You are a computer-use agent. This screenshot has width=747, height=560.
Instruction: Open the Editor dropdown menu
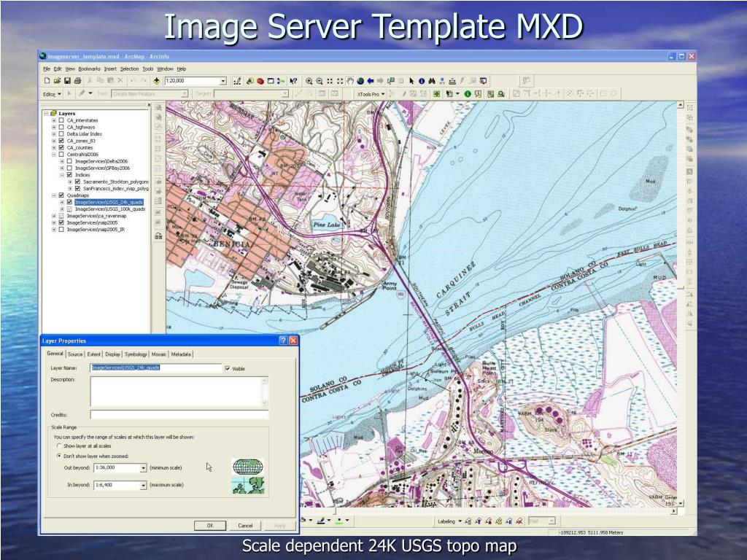(52, 94)
